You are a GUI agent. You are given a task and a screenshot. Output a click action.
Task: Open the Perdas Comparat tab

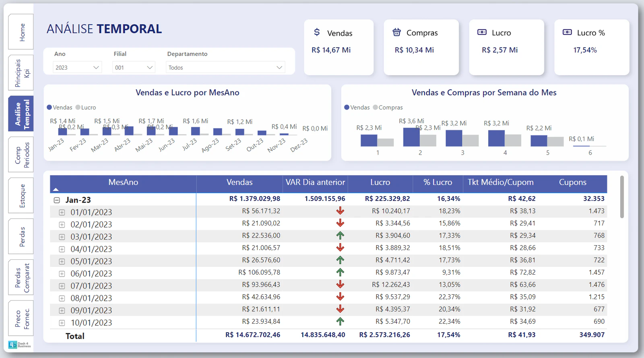[21, 277]
